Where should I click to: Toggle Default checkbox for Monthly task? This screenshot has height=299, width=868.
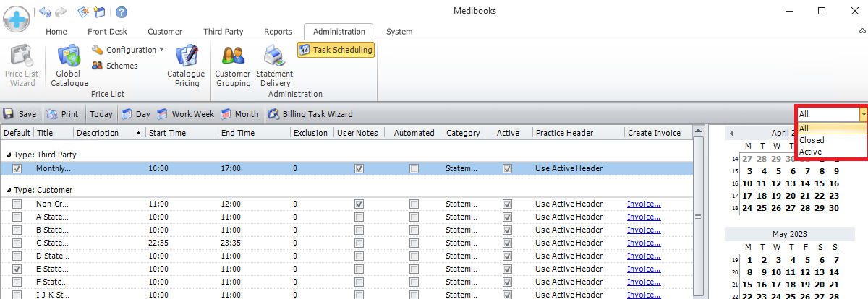tap(17, 168)
